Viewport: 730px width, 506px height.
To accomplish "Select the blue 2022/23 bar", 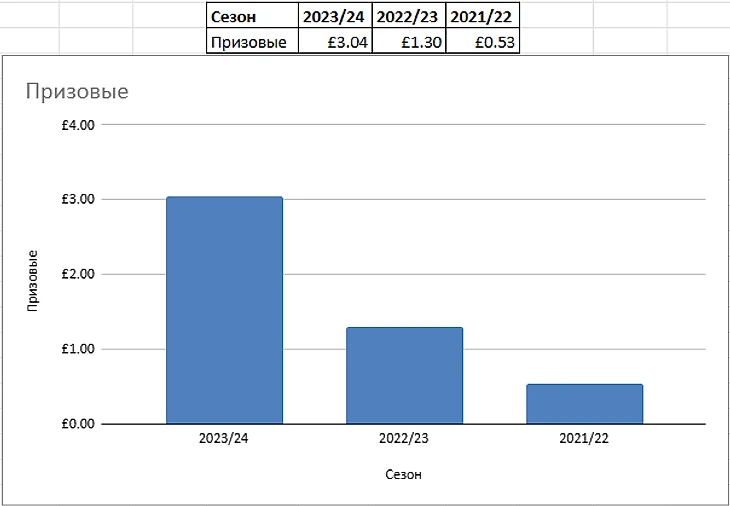I will click(404, 375).
